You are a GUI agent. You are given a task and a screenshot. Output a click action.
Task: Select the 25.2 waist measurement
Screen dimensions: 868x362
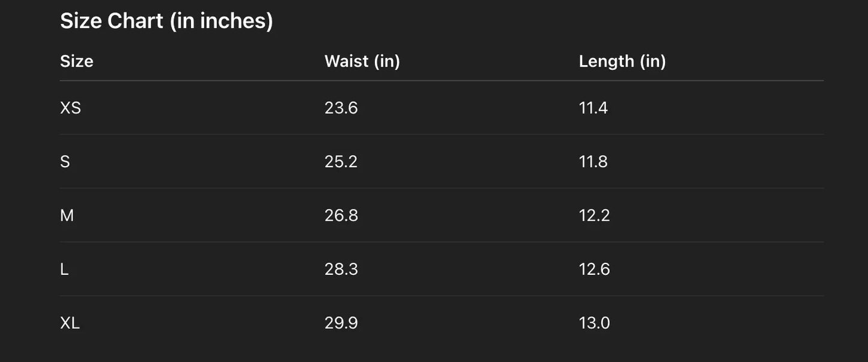pyautogui.click(x=341, y=162)
